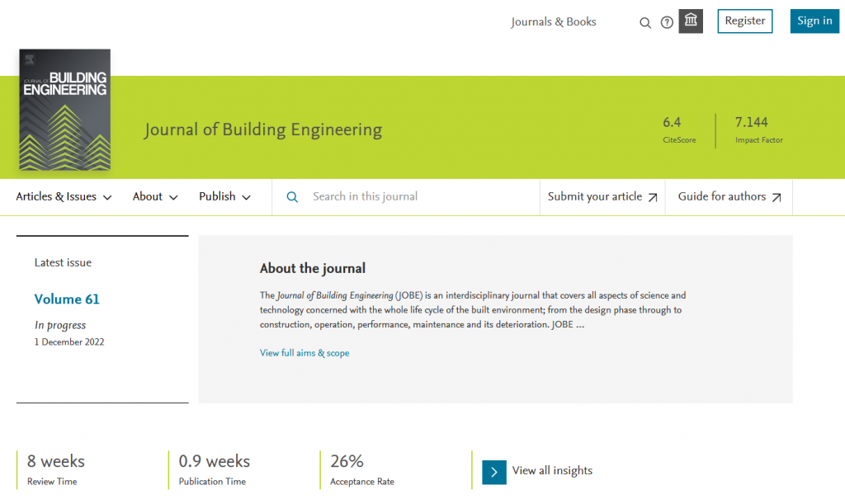
Task: Select Journals & Books in the header
Action: [553, 22]
